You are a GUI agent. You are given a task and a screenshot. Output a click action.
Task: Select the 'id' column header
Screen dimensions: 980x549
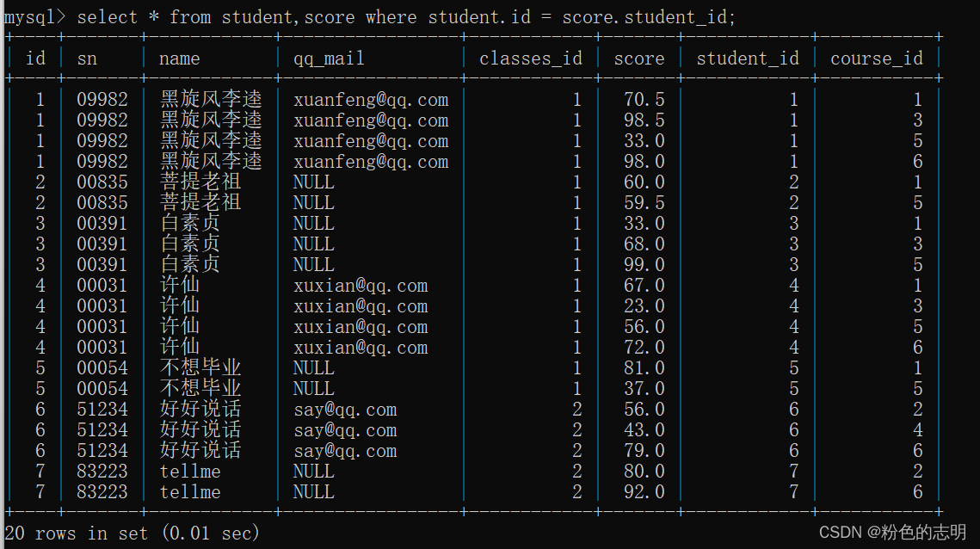tap(35, 59)
